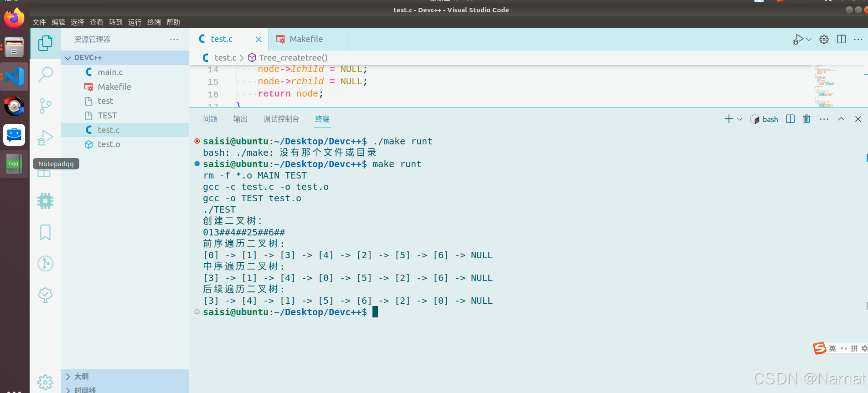
Task: Expand the 时间线 timeline section
Action: click(x=125, y=389)
